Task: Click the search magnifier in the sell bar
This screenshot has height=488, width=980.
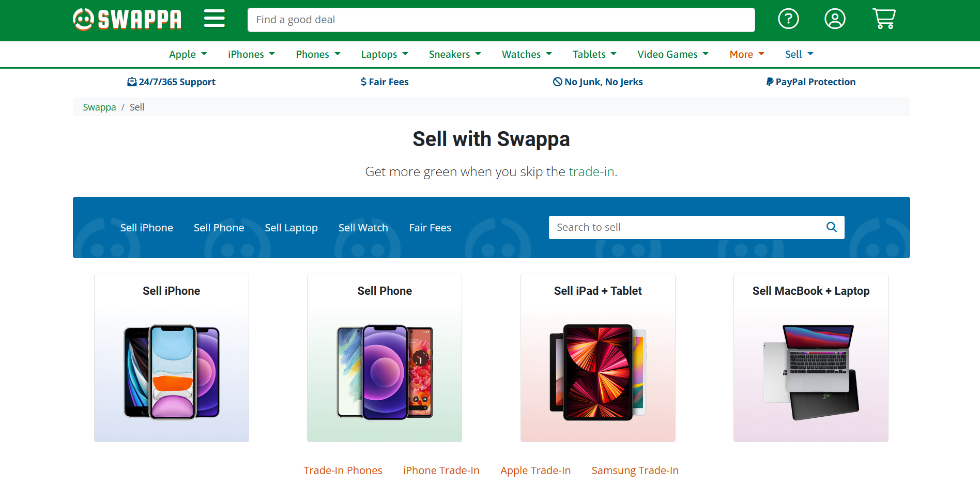Action: [831, 227]
